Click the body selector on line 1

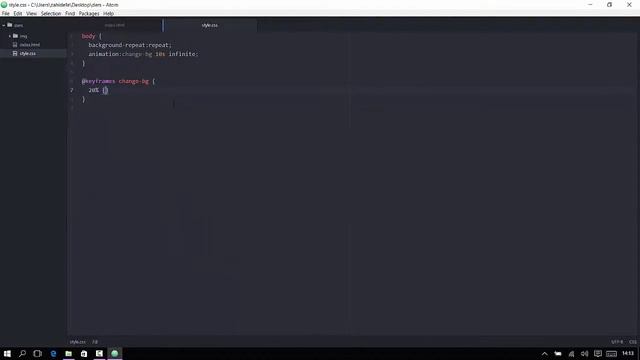88,36
